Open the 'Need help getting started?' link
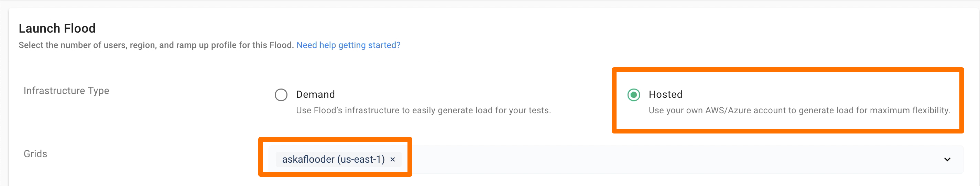980x186 pixels. tap(348, 45)
